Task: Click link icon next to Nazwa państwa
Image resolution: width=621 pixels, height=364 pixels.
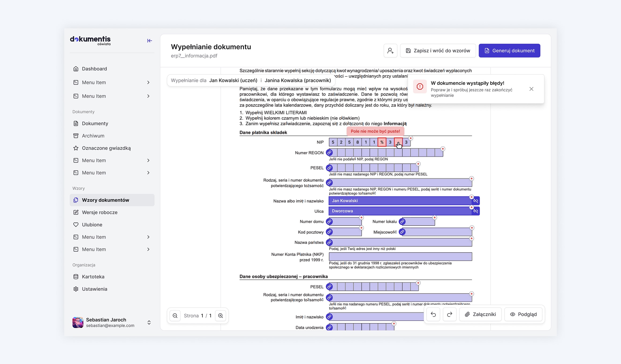Action: (x=330, y=242)
